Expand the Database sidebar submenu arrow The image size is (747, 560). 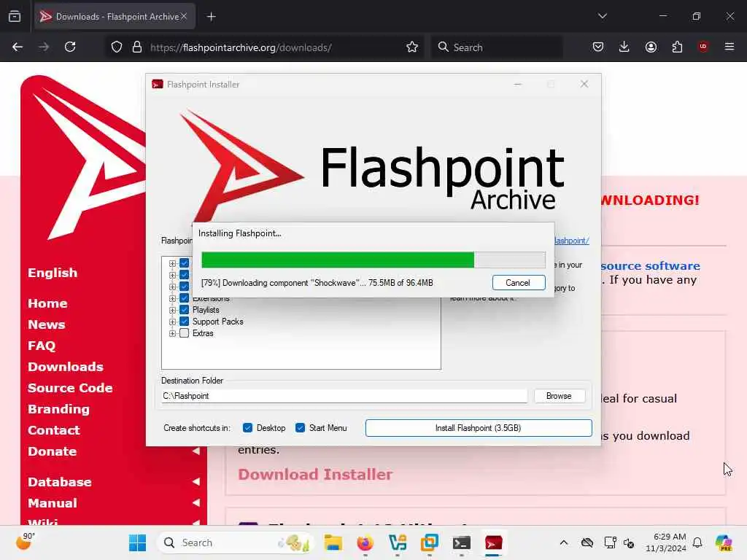tap(196, 481)
